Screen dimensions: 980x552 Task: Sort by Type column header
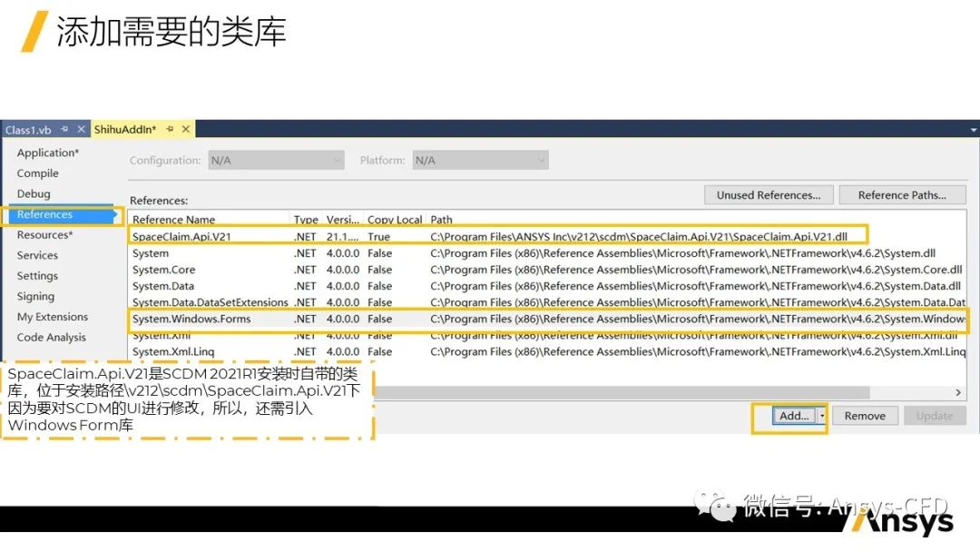point(307,220)
